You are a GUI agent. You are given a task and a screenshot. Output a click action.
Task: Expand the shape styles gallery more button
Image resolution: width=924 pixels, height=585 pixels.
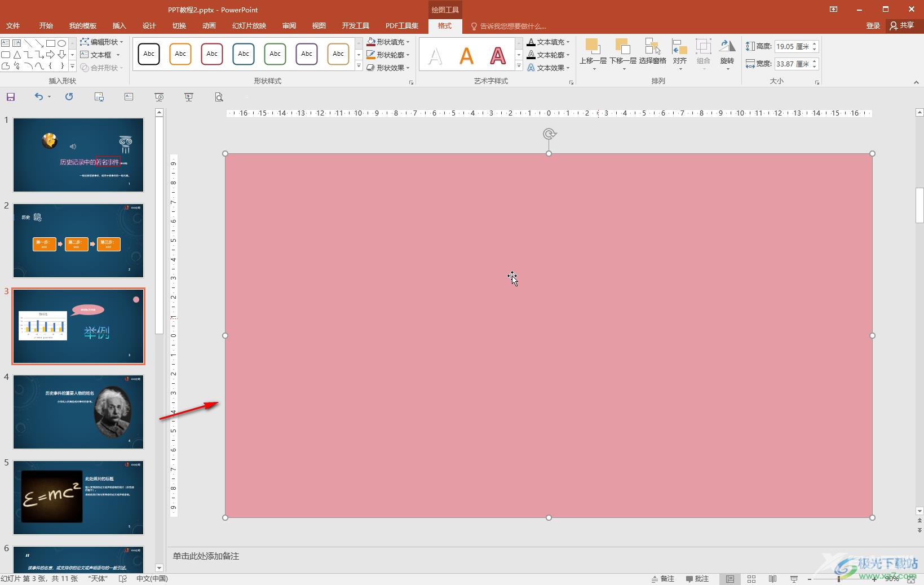tap(359, 66)
